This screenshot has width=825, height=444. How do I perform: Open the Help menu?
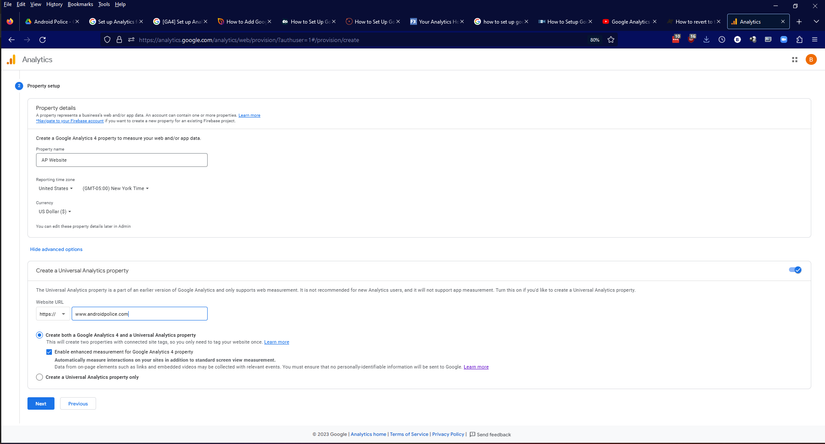120,4
